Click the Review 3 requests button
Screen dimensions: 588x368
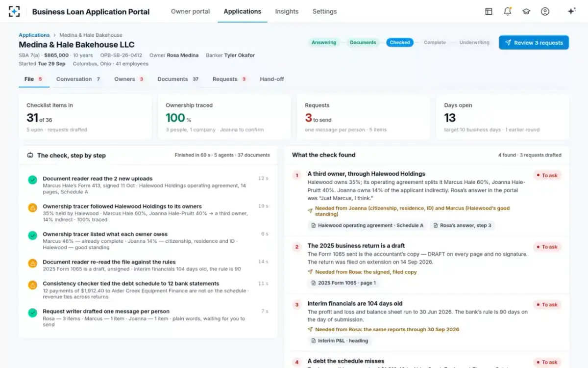[x=534, y=43]
